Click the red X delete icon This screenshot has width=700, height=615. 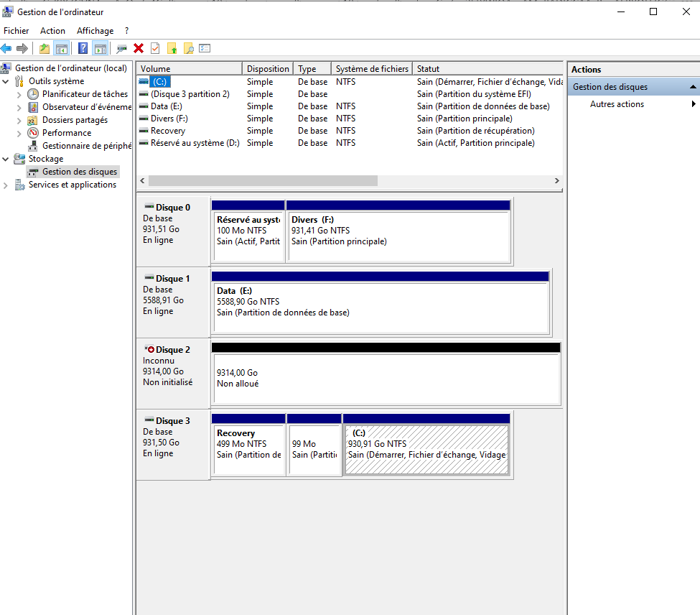tap(139, 48)
